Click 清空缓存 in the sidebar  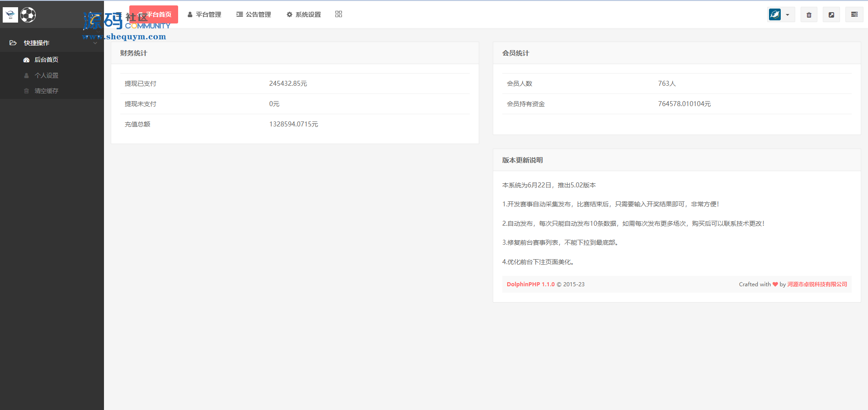tap(46, 91)
